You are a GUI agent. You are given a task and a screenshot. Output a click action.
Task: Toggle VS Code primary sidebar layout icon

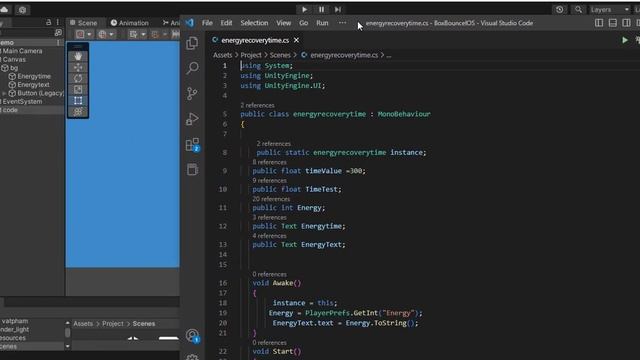(x=599, y=23)
